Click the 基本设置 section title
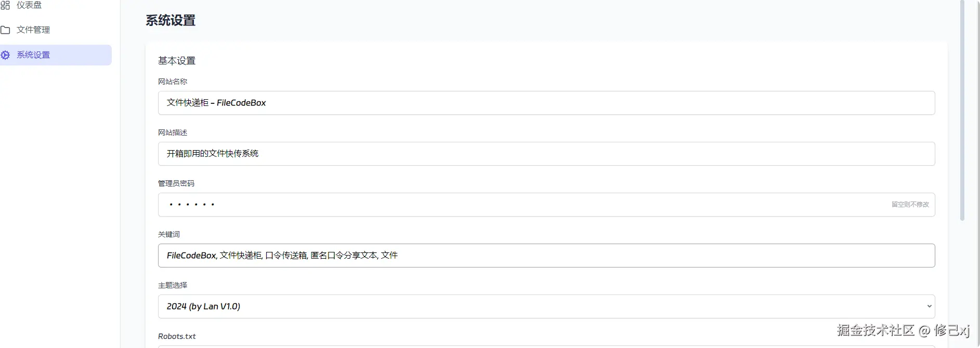The height and width of the screenshot is (348, 980). (177, 61)
